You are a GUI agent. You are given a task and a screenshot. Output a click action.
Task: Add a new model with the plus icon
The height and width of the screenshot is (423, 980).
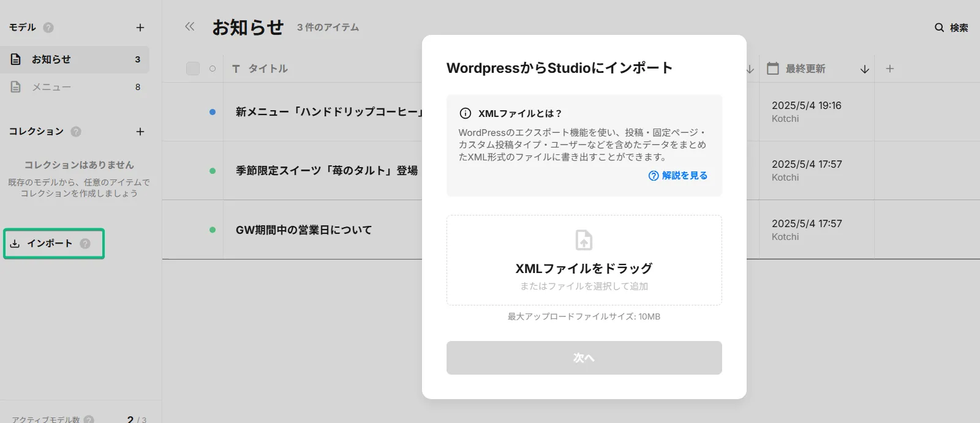[140, 28]
